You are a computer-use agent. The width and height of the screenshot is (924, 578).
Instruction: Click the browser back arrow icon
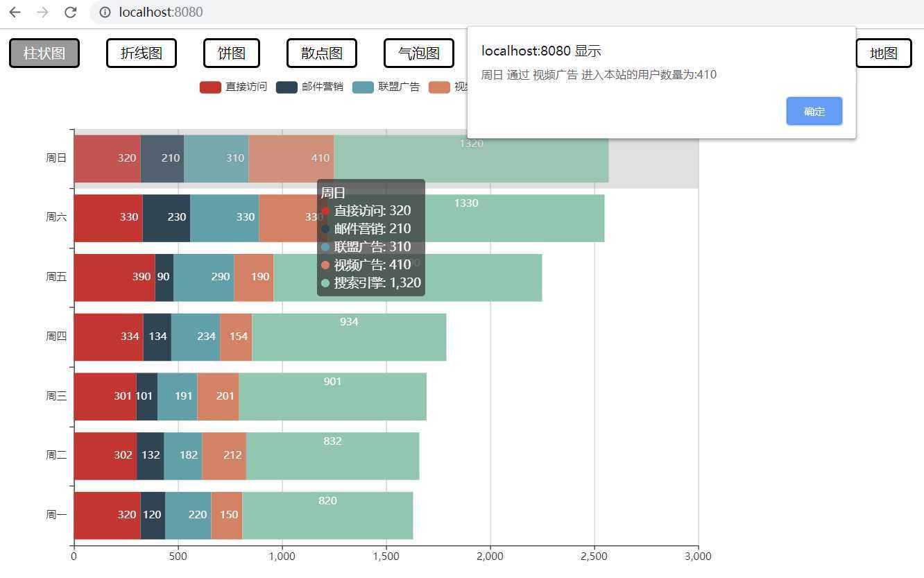click(x=15, y=12)
